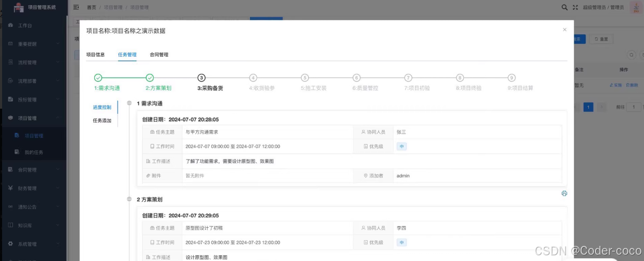Click the round search toggle icon above table
644x261 pixels.
pyautogui.click(x=632, y=55)
